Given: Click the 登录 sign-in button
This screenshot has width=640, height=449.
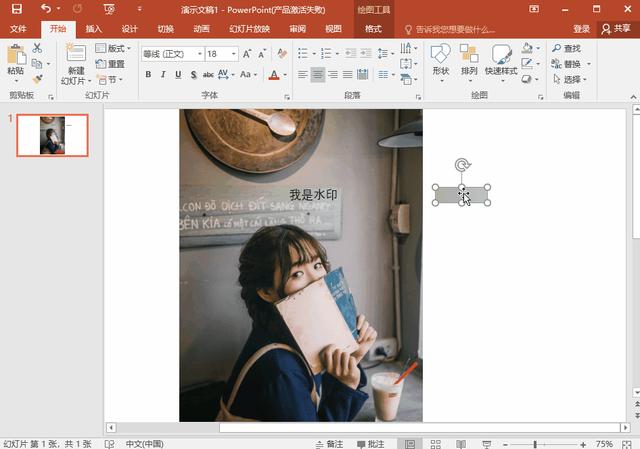Looking at the screenshot, I should click(582, 29).
